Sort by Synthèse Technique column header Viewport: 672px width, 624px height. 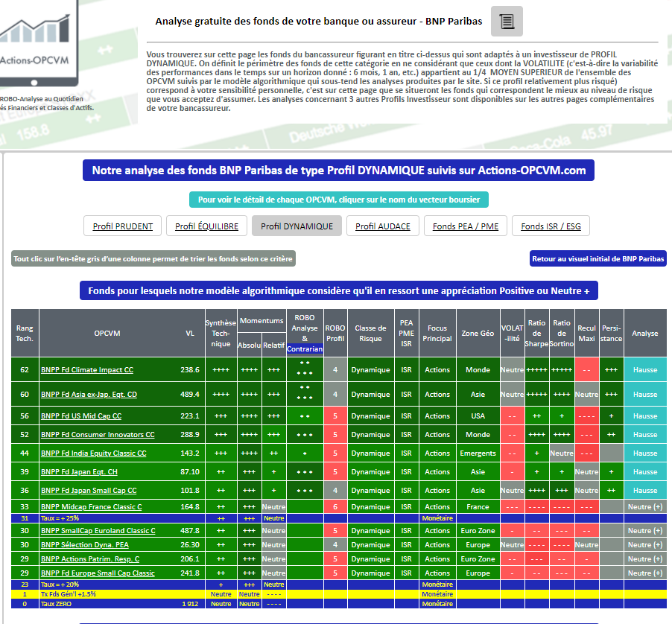tap(221, 333)
